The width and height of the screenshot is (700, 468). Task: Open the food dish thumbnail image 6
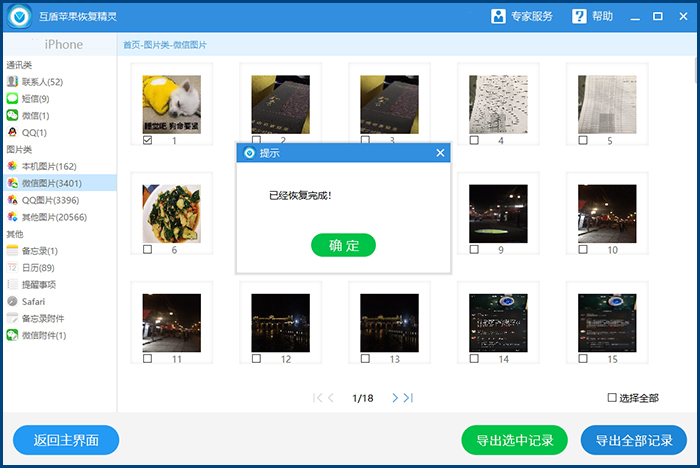click(171, 213)
